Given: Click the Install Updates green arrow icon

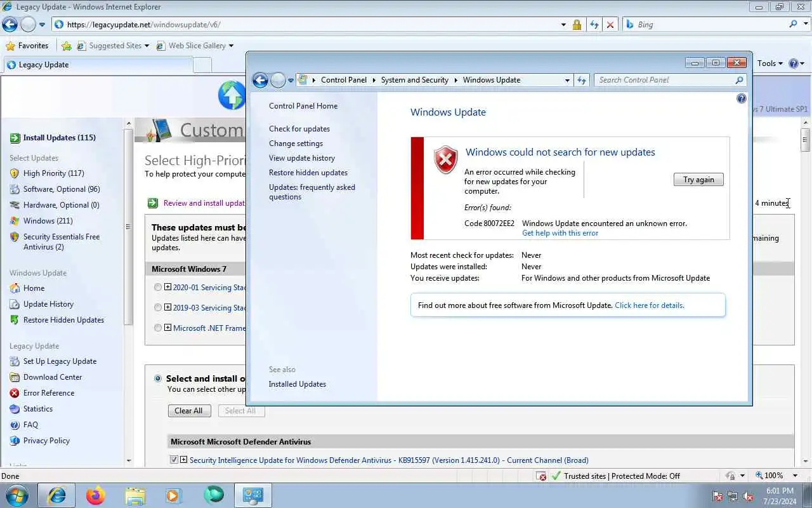Looking at the screenshot, I should (15, 138).
